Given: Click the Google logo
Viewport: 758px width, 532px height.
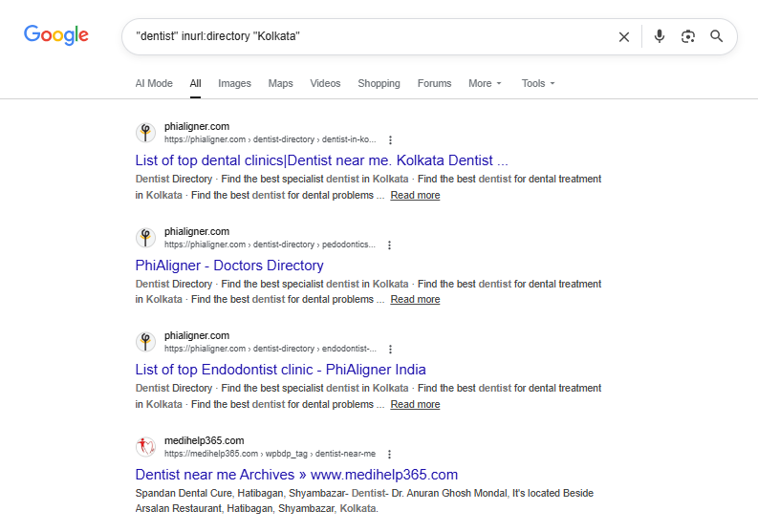Looking at the screenshot, I should click(x=56, y=35).
